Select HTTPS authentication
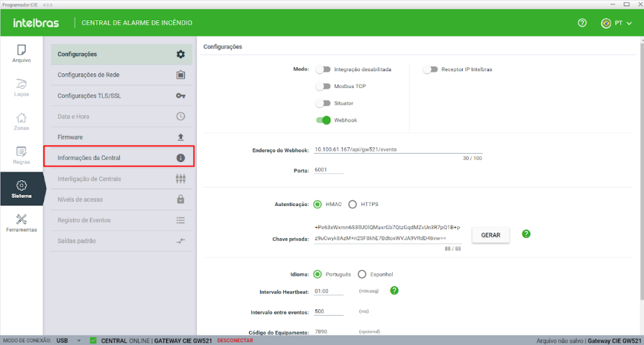The image size is (644, 345). coord(352,205)
